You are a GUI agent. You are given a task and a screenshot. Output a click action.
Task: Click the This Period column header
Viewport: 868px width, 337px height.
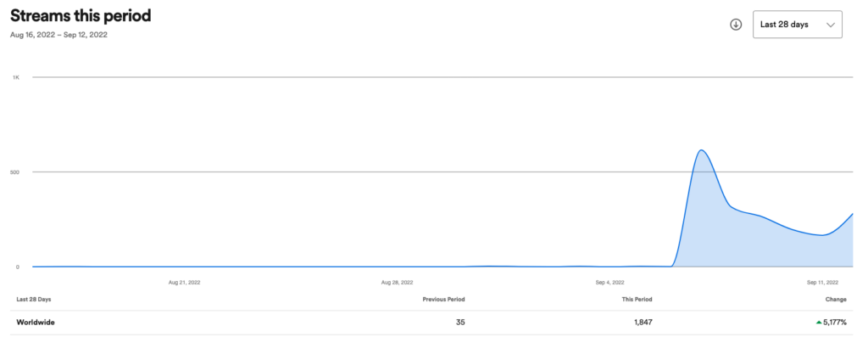[x=637, y=300]
